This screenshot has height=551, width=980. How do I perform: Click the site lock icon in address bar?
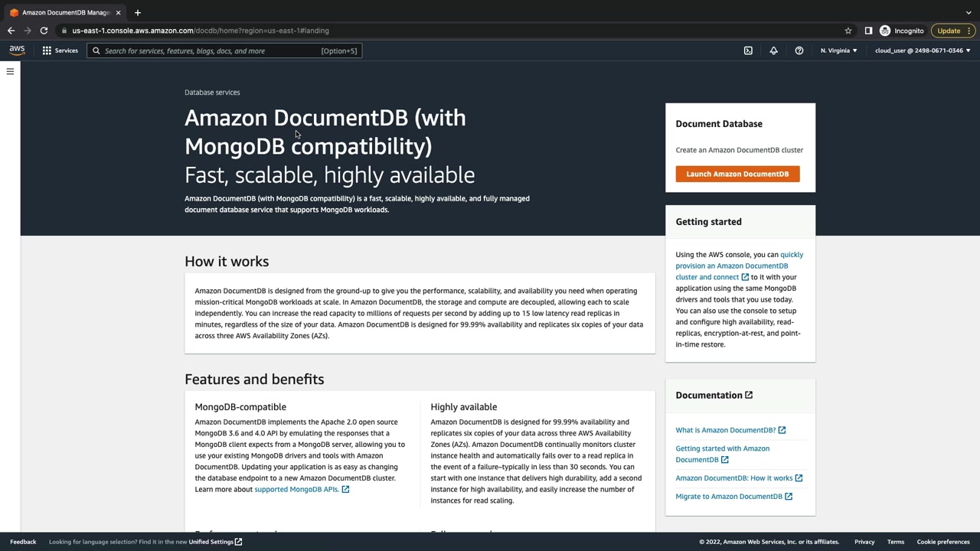(x=65, y=31)
